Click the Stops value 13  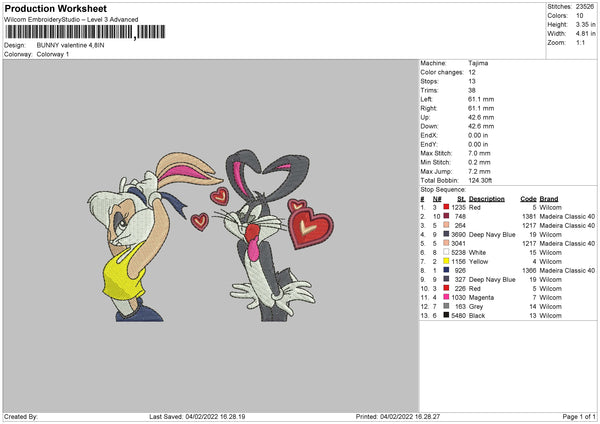[x=472, y=81]
